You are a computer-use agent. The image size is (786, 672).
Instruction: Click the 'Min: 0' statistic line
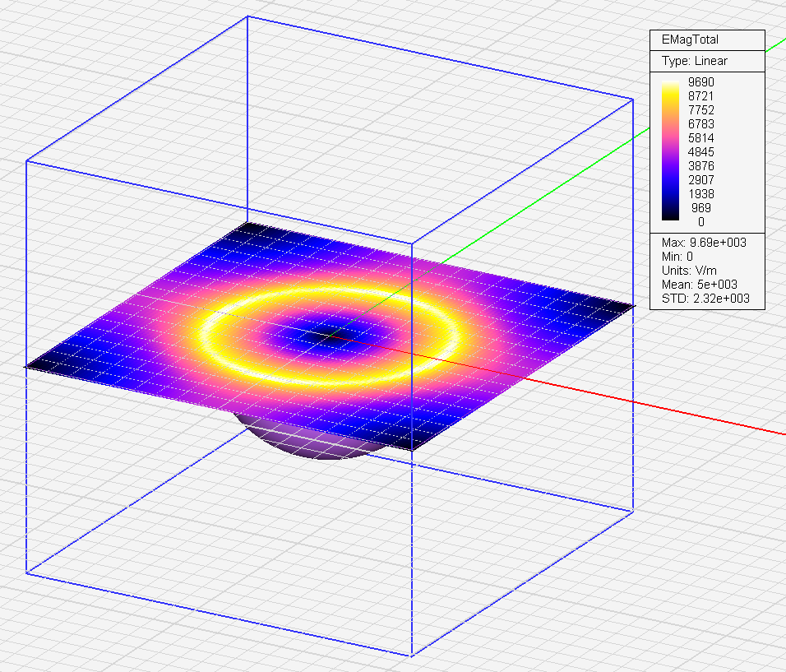pos(677,257)
